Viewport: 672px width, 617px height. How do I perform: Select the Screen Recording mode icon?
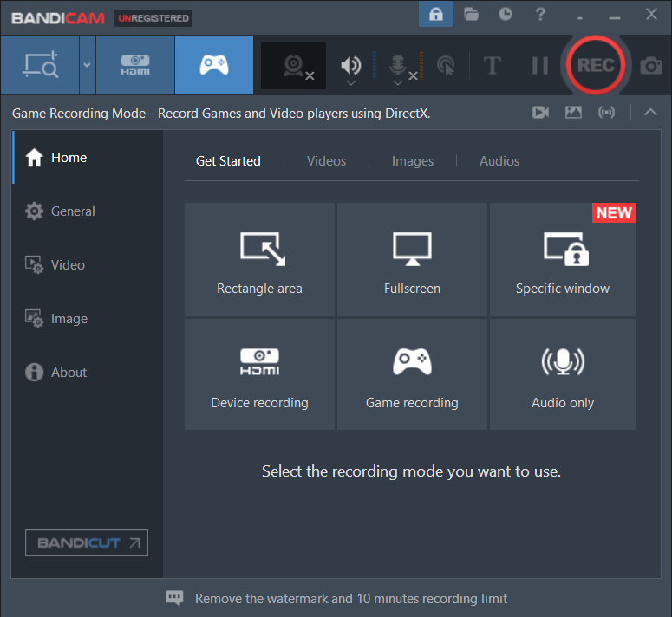[40, 65]
